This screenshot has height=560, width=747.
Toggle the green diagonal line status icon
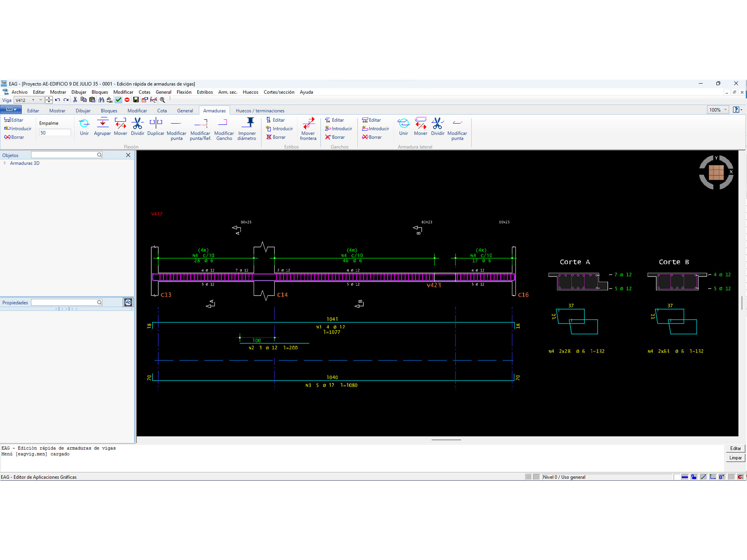point(703,477)
